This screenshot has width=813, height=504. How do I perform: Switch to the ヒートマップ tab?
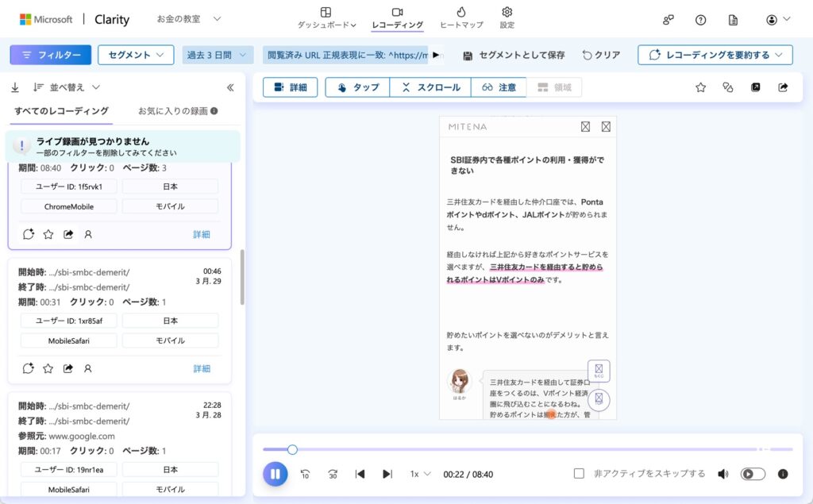(x=461, y=17)
